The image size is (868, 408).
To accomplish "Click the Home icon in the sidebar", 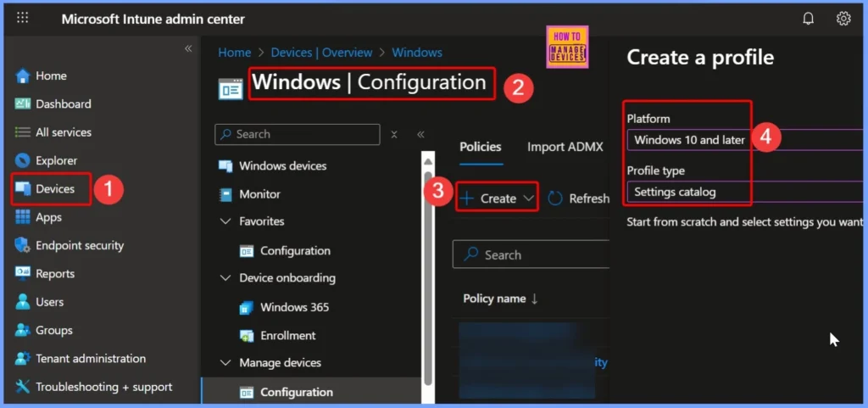I will click(x=23, y=75).
